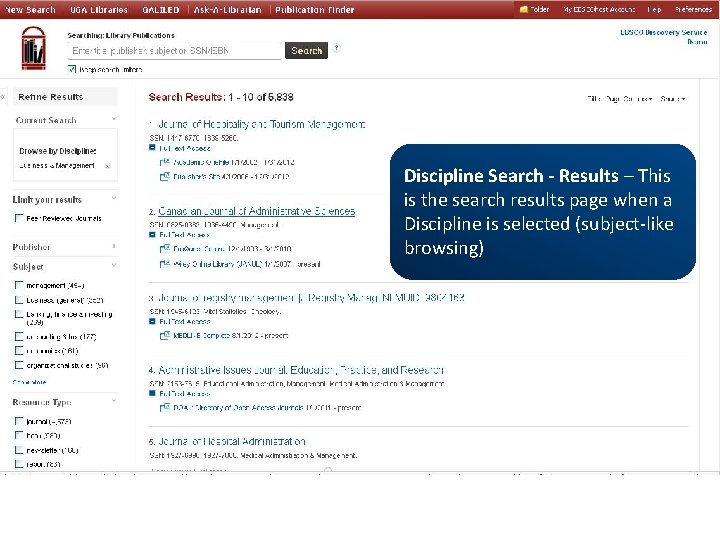Click full text icon under Academic OneFile entry
Screen dimensions: 720x540
pyautogui.click(x=164, y=176)
